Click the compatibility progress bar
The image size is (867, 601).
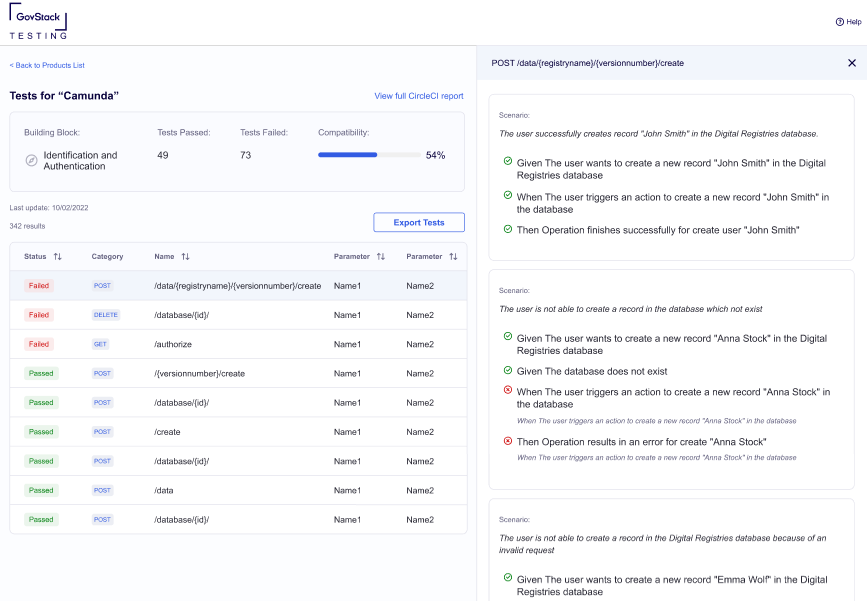point(369,155)
